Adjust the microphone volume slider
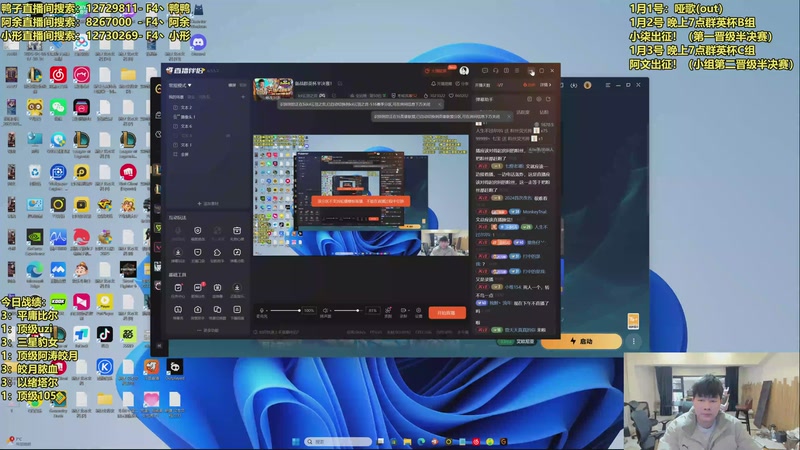 (x=285, y=310)
